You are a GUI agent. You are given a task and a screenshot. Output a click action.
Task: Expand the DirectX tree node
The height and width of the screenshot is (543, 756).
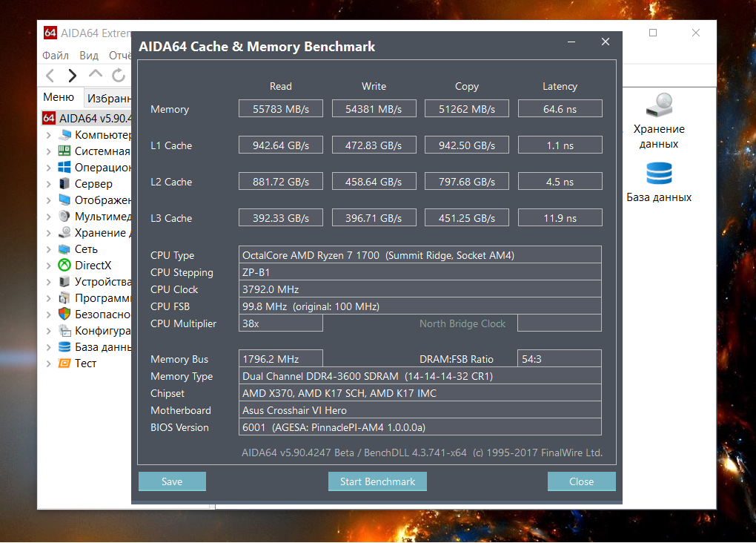(x=49, y=266)
